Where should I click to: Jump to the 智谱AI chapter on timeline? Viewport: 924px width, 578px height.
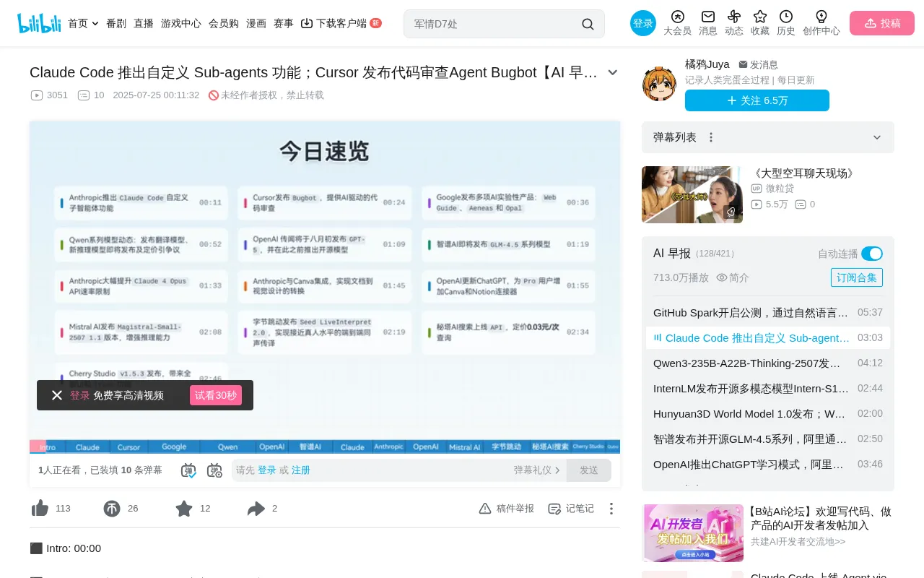[310, 447]
